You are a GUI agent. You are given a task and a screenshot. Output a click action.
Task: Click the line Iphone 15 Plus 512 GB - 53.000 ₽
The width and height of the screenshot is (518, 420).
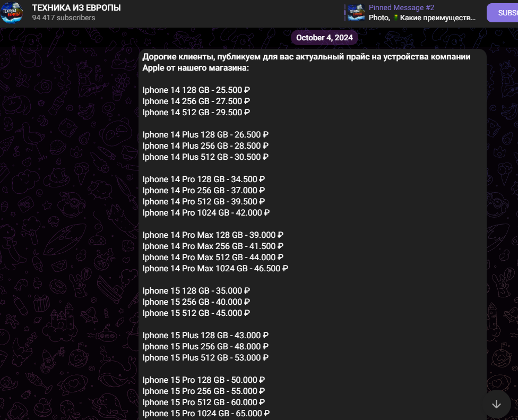pos(205,358)
